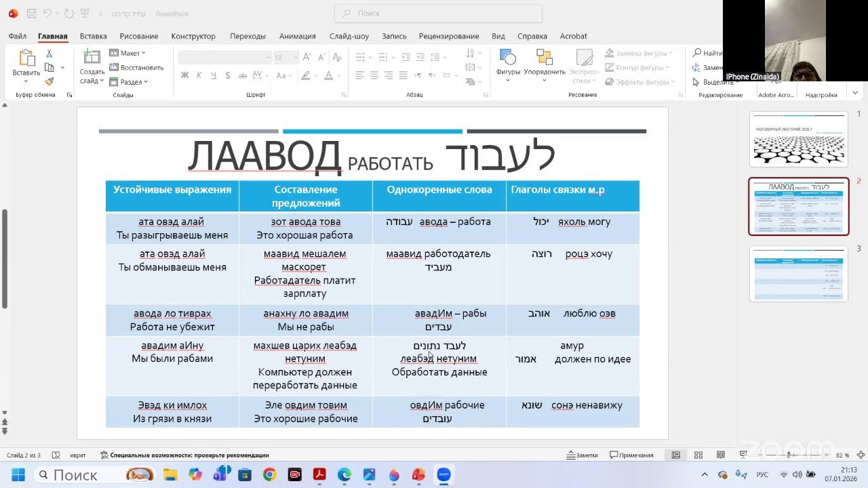
Task: Toggle underline Ч formatting
Action: [214, 75]
